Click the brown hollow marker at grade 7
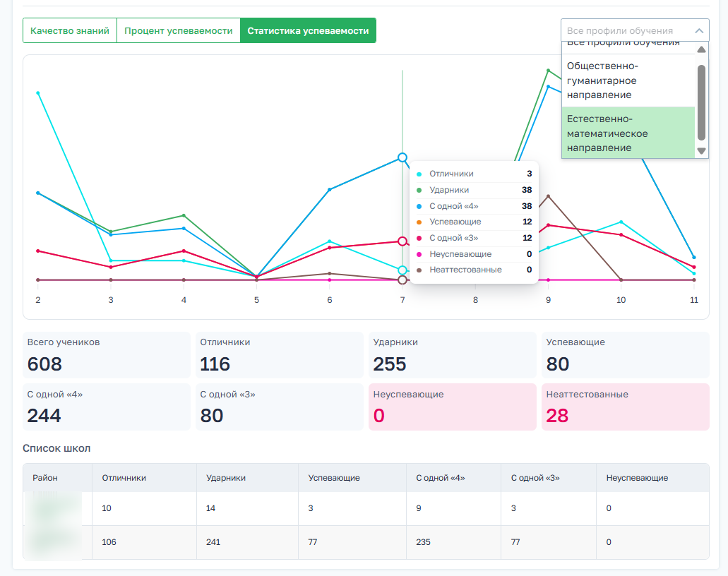 click(402, 280)
